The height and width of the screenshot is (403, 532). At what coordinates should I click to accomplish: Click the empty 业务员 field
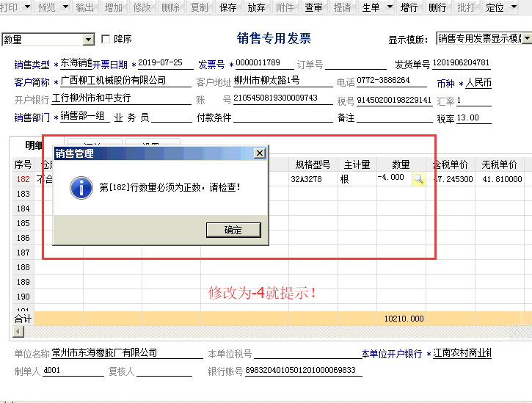point(172,117)
